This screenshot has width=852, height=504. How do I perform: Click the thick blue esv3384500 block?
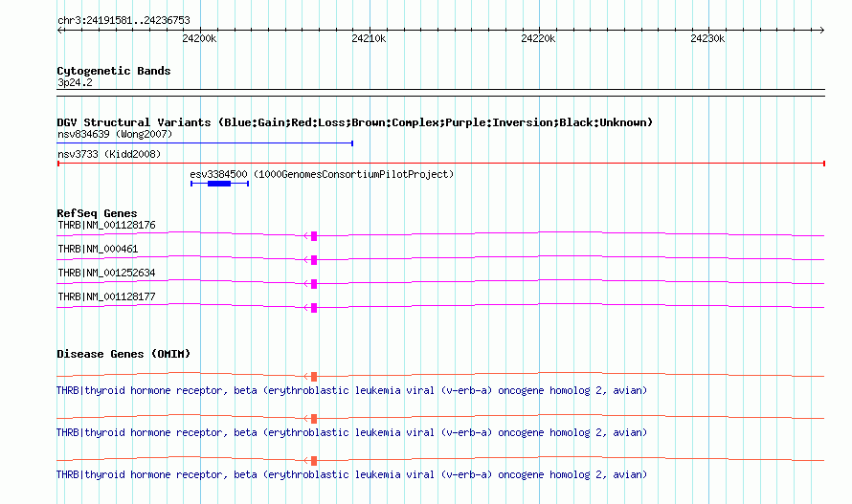219,184
